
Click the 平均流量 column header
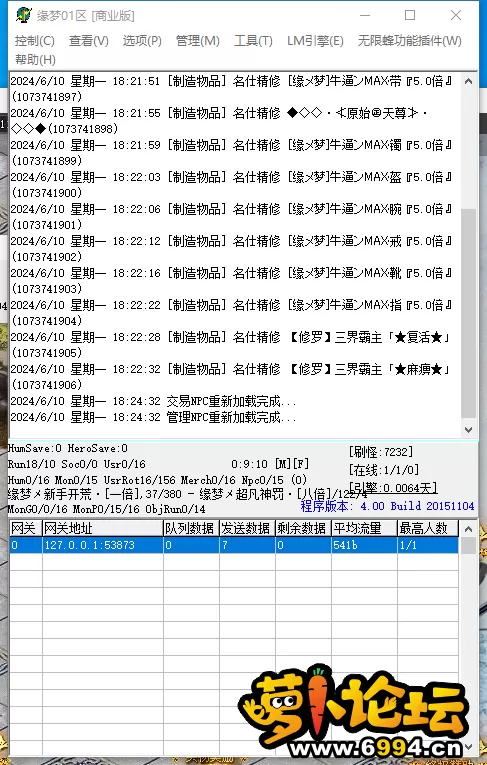(365, 528)
